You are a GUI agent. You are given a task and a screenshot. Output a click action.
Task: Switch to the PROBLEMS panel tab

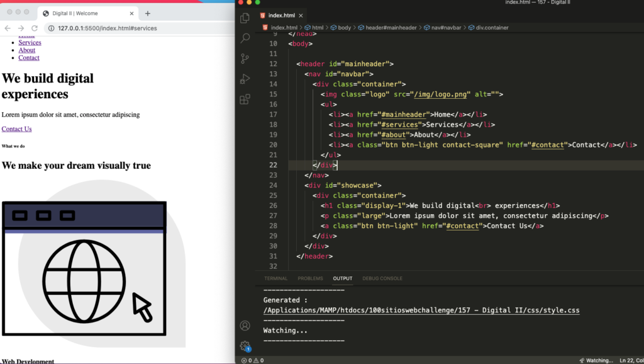click(310, 278)
